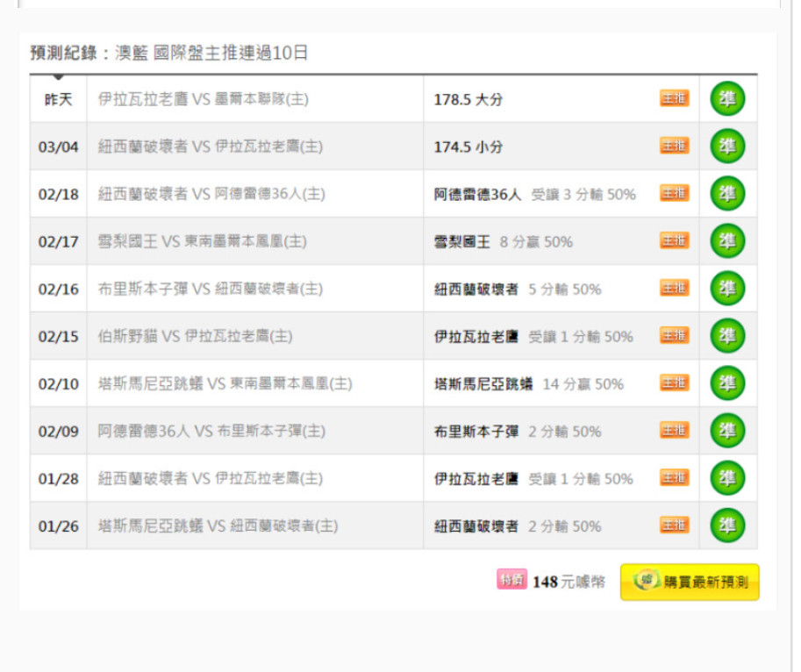Click the green 準 icon for 02/10

click(x=727, y=383)
